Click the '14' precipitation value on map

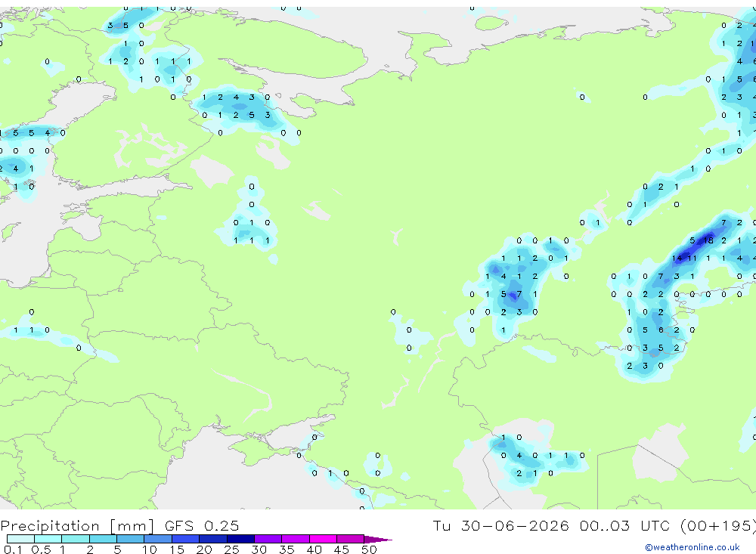click(677, 258)
